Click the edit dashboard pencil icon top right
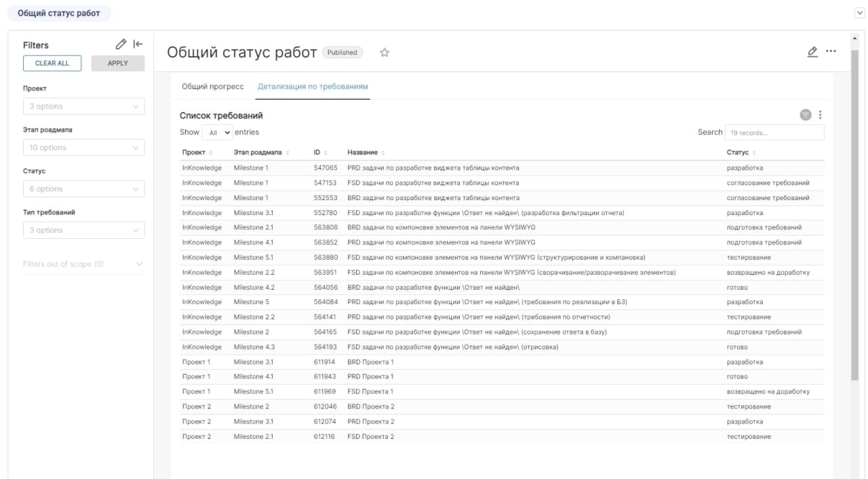868x479 pixels. point(812,52)
